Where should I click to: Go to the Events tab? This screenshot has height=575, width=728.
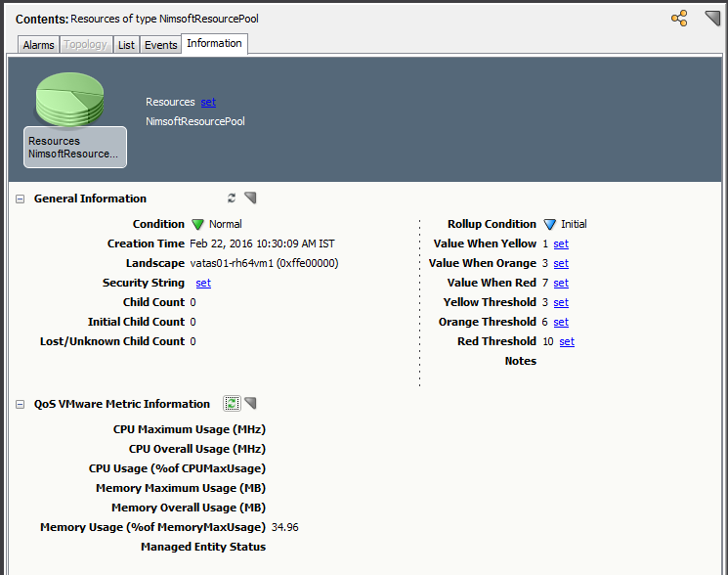tap(160, 45)
